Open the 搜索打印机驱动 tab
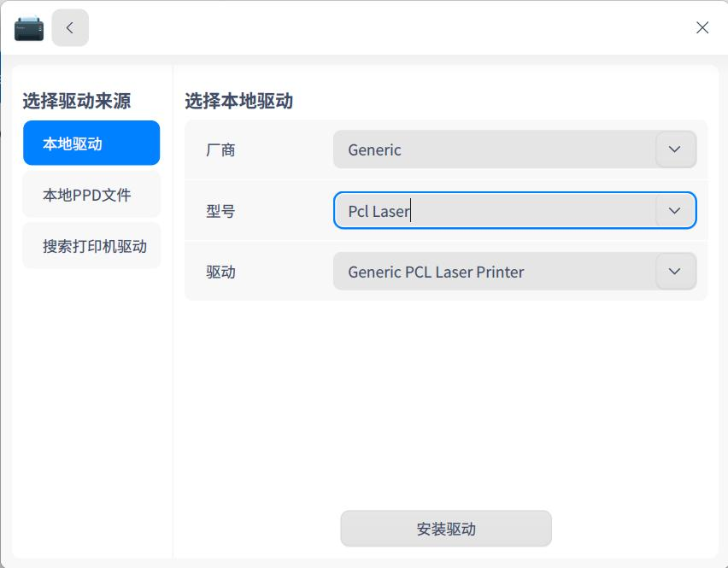The width and height of the screenshot is (728, 568). click(91, 245)
